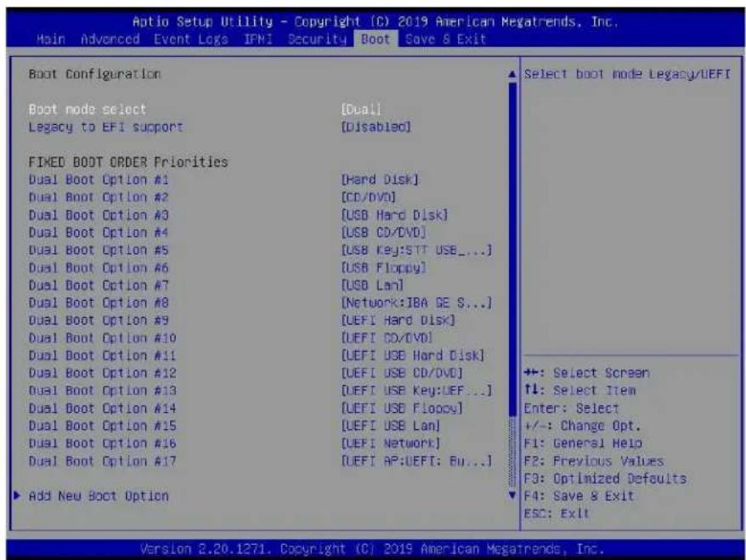Select the Boot mode select option
The height and width of the screenshot is (560, 746).
pos(87,110)
